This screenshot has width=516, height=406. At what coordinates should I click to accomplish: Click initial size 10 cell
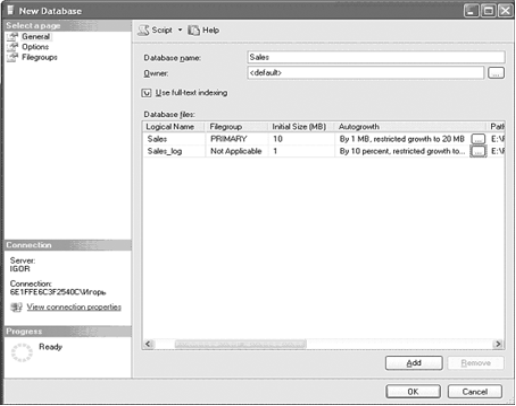[301, 139]
